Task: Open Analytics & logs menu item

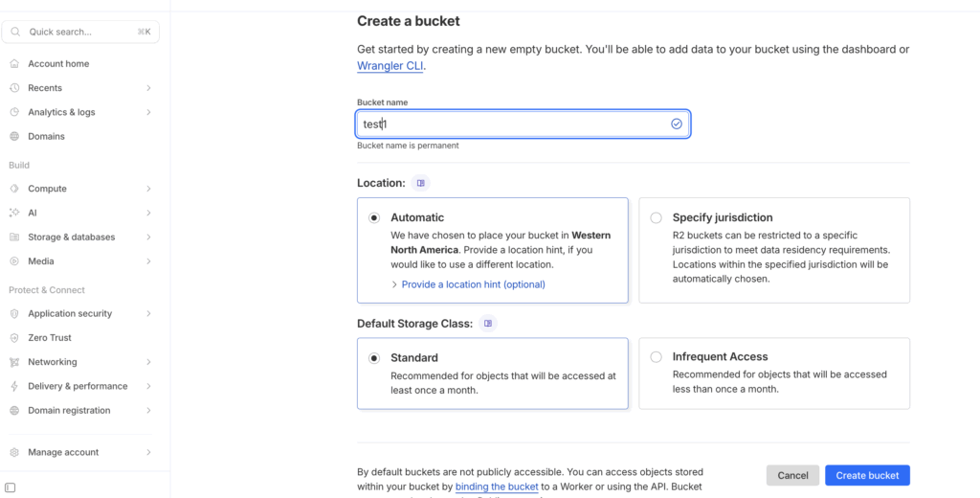Action: [x=61, y=112]
